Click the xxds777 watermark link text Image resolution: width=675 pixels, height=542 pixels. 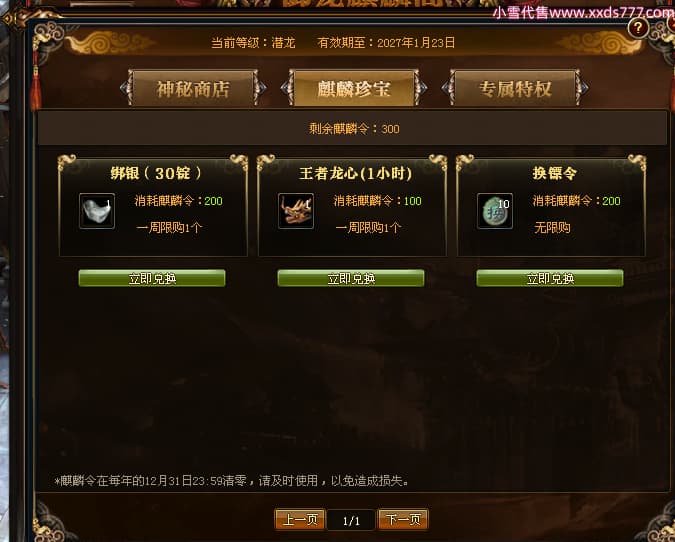tap(583, 12)
